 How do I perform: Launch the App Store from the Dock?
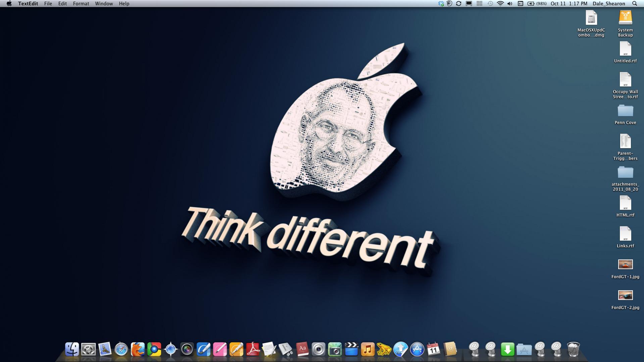417,349
